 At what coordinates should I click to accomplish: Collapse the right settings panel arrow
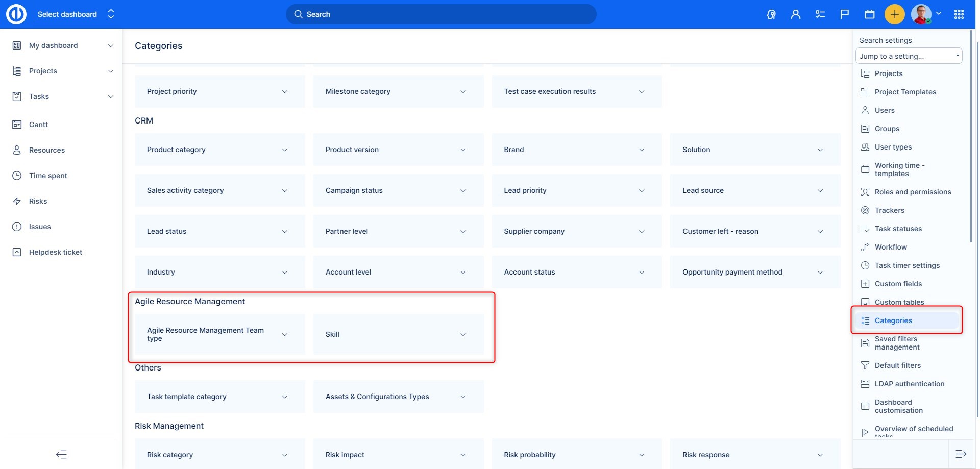click(961, 454)
